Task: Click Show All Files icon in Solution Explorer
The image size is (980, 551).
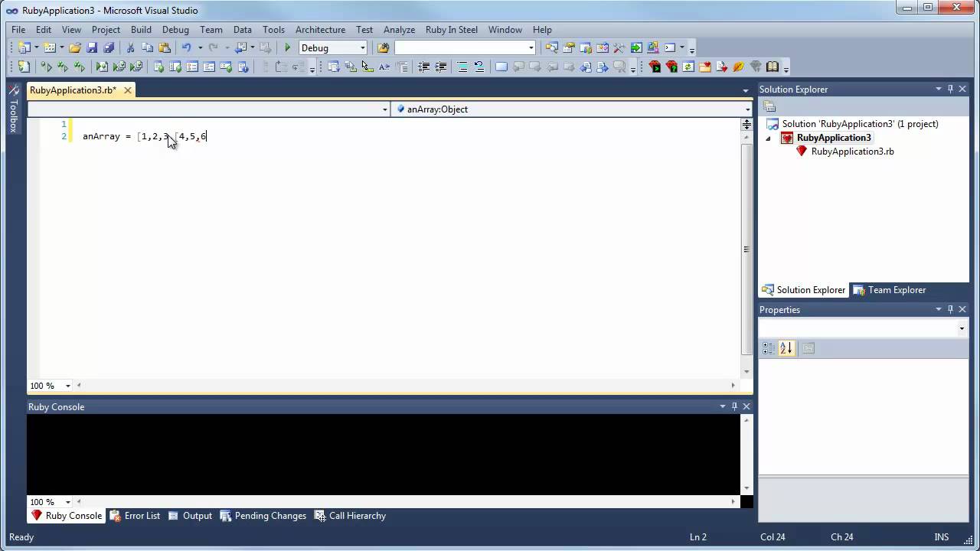Action: pyautogui.click(x=769, y=107)
